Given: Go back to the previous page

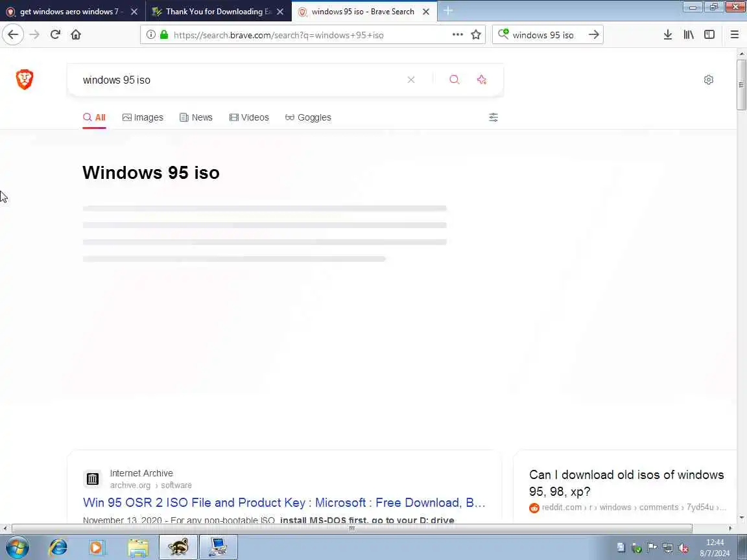Looking at the screenshot, I should point(13,34).
